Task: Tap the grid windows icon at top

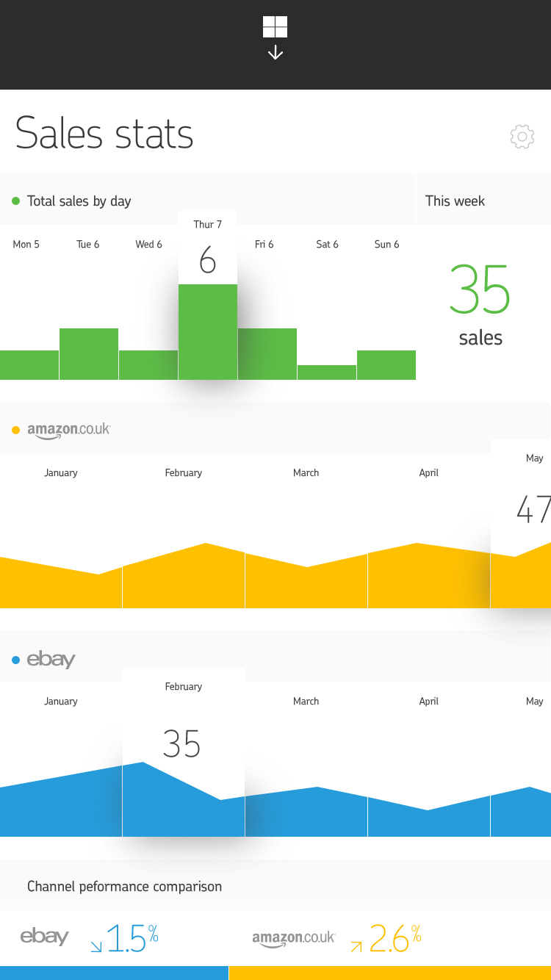Action: (x=275, y=27)
